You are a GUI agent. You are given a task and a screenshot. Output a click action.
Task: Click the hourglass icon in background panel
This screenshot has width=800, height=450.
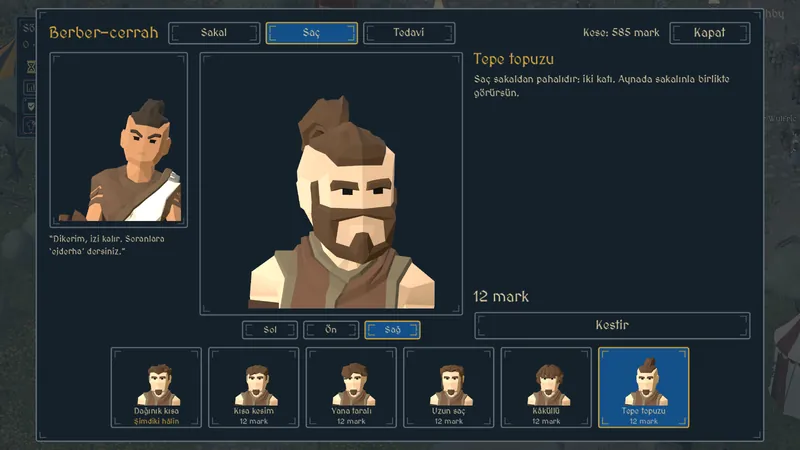pos(31,67)
